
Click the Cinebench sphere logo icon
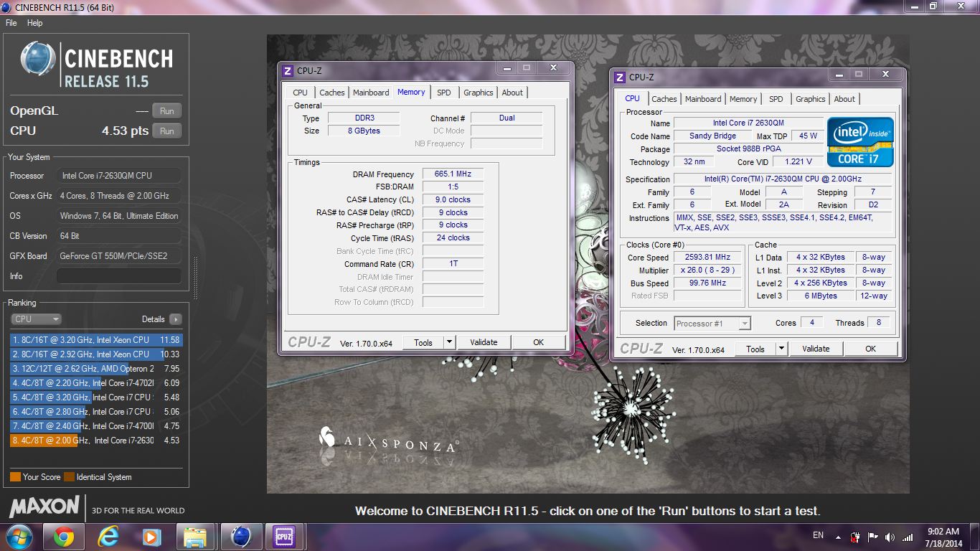[x=38, y=60]
